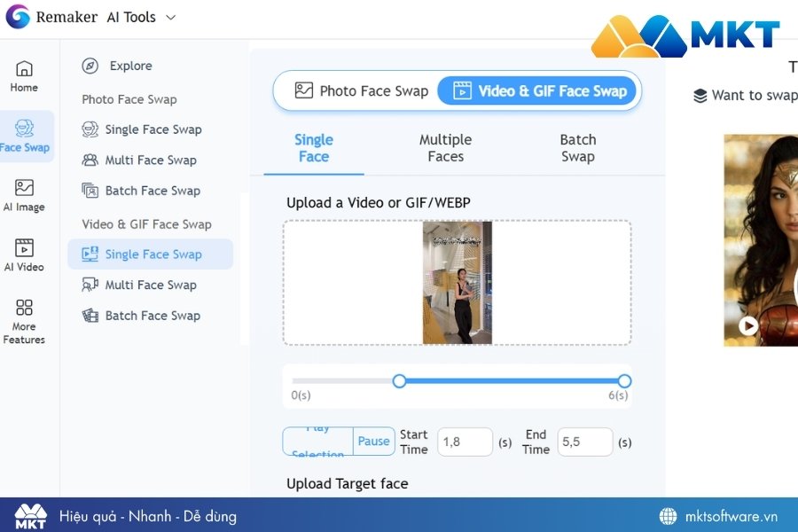The image size is (798, 532).
Task: Switch to the Multiple Faces tab
Action: coord(445,148)
